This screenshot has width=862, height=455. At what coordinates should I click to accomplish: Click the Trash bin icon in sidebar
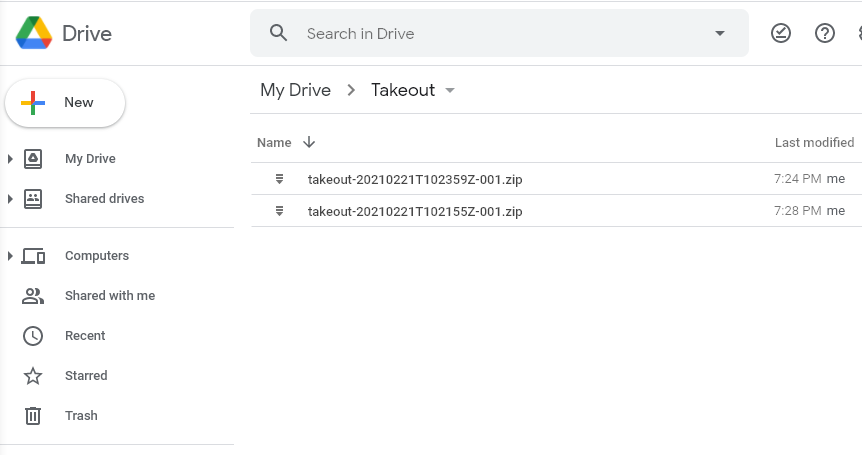tap(33, 416)
